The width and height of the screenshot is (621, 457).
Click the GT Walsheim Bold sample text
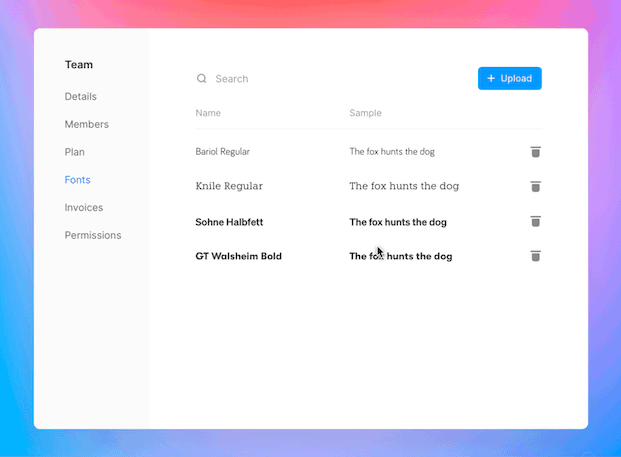coord(401,256)
